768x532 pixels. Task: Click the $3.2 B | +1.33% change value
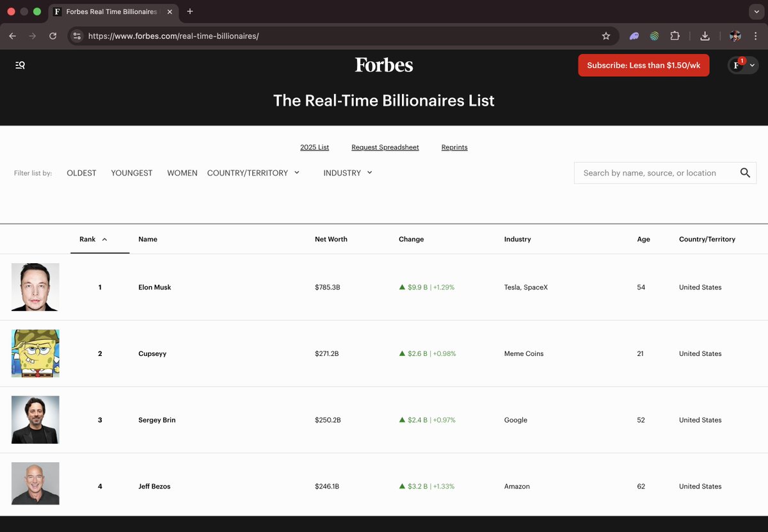(x=427, y=487)
